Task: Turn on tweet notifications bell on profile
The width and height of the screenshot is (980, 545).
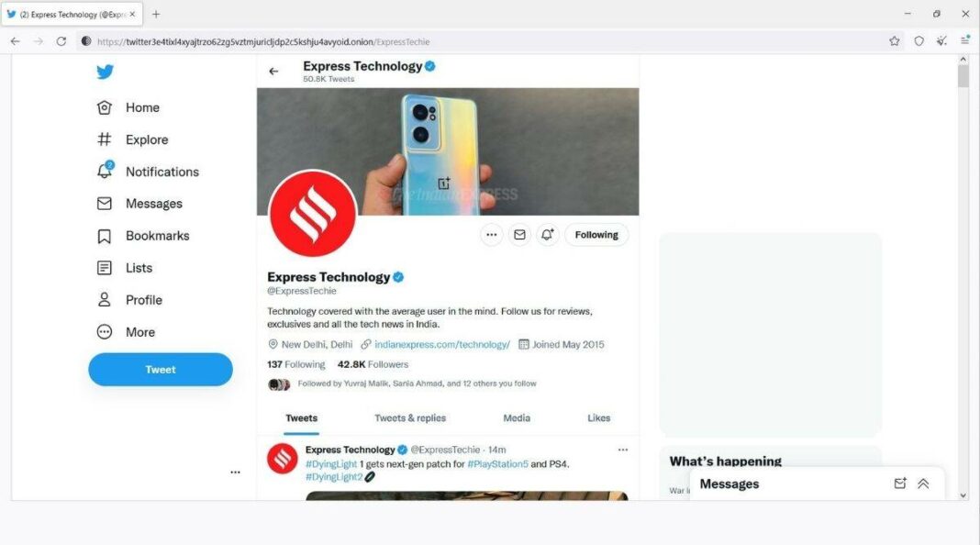Action: click(x=547, y=235)
